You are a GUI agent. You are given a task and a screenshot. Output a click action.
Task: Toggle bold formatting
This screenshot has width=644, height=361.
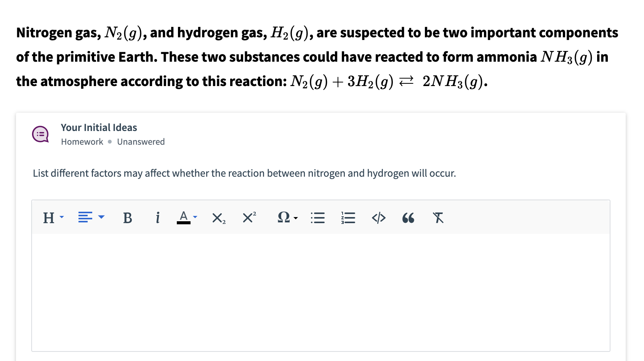tap(128, 218)
